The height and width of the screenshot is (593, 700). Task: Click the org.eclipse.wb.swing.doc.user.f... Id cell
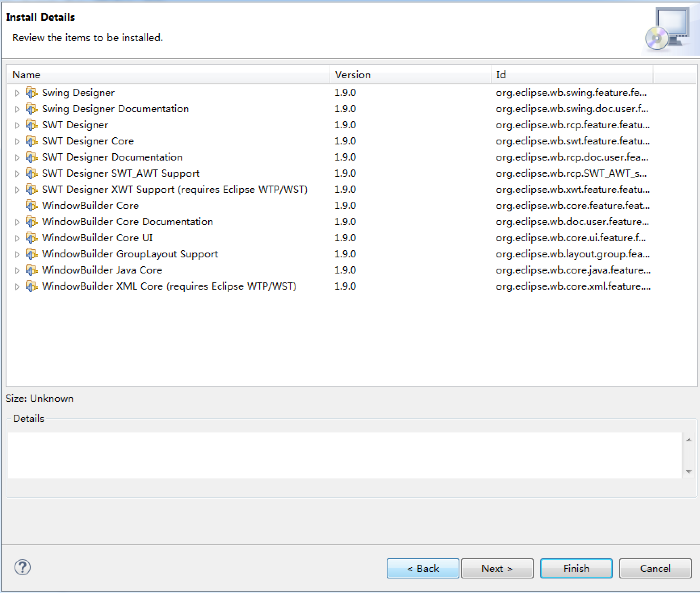tap(572, 109)
